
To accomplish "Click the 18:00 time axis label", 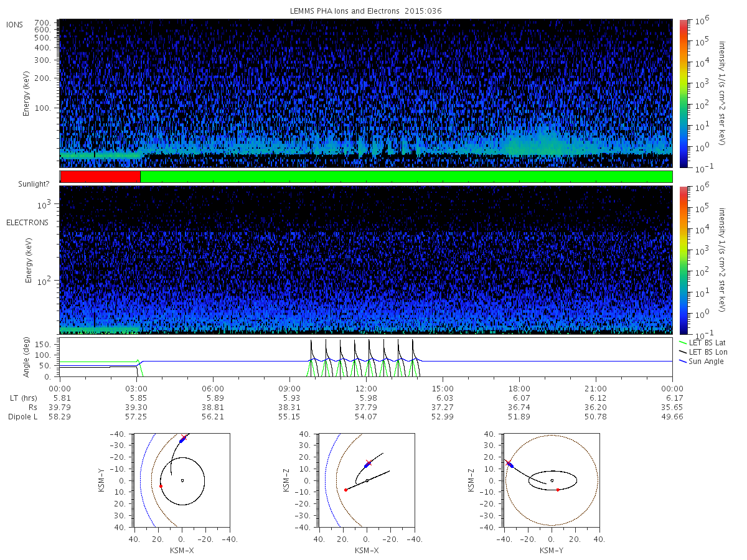I will (x=519, y=388).
